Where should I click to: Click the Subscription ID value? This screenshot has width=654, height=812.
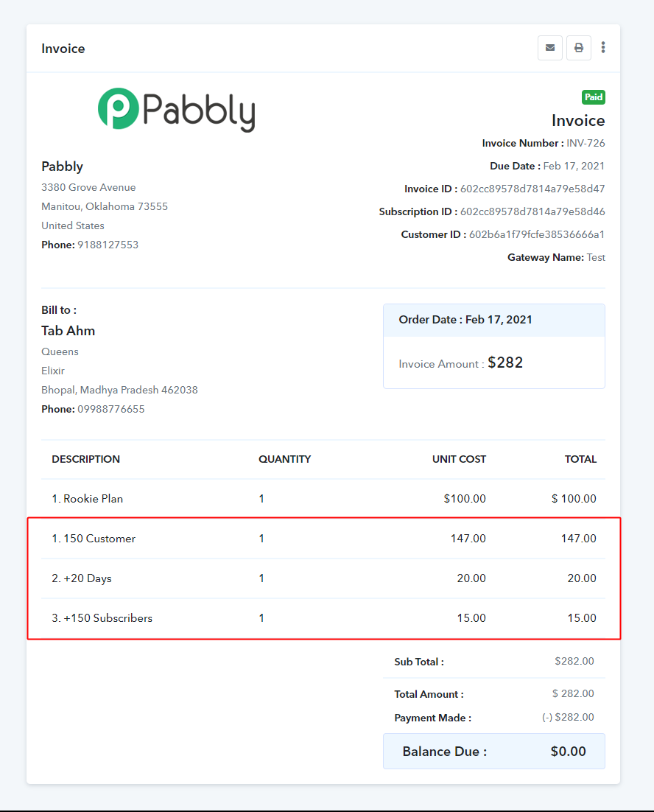[532, 211]
